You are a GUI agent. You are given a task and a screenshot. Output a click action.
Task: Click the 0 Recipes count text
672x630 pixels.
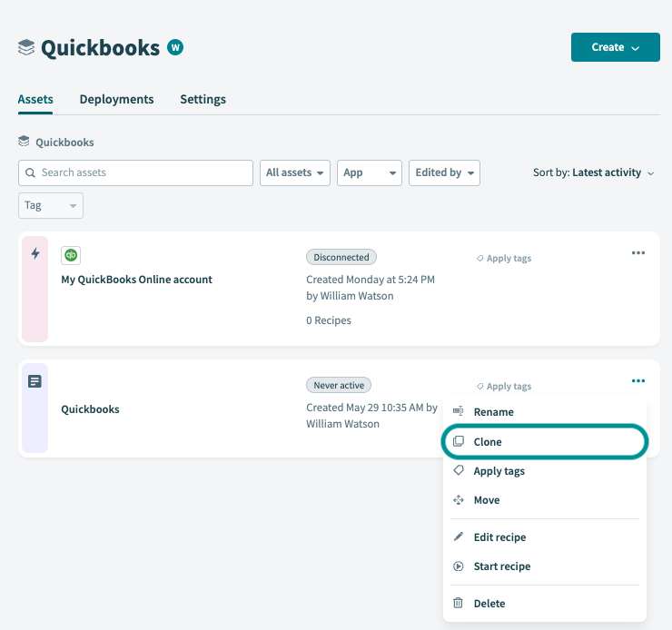tap(329, 320)
